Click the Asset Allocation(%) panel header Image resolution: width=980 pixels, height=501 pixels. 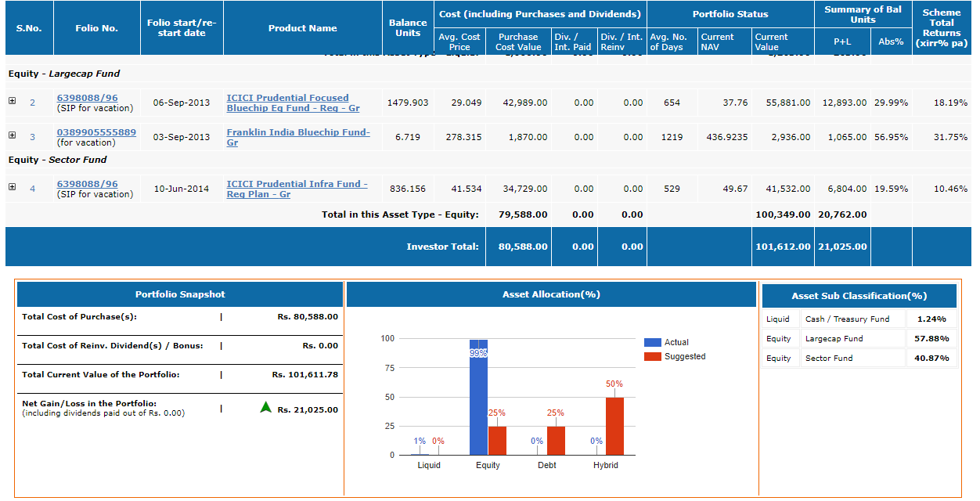[551, 294]
